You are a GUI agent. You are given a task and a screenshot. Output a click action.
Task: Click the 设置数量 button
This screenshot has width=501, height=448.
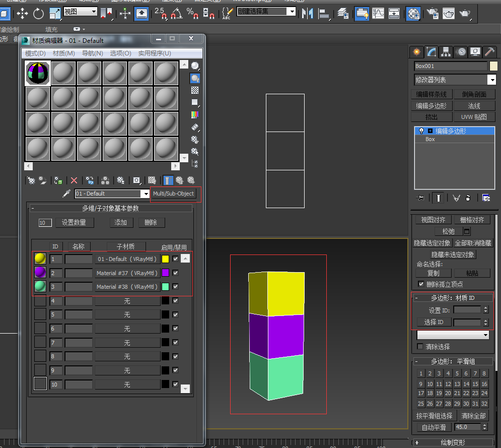[x=74, y=222]
